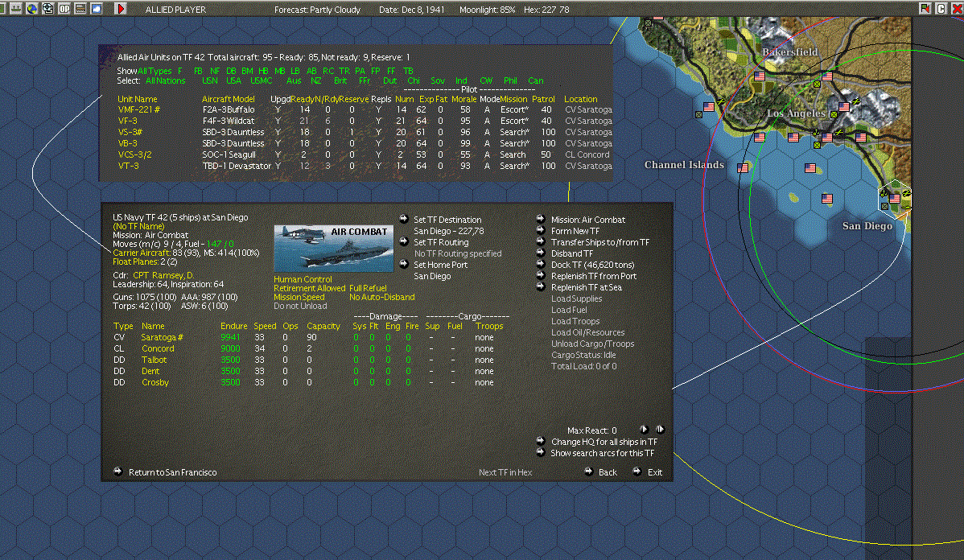964x560 pixels.
Task: Toggle the TB torpedo bomber type filter
Action: click(x=408, y=71)
